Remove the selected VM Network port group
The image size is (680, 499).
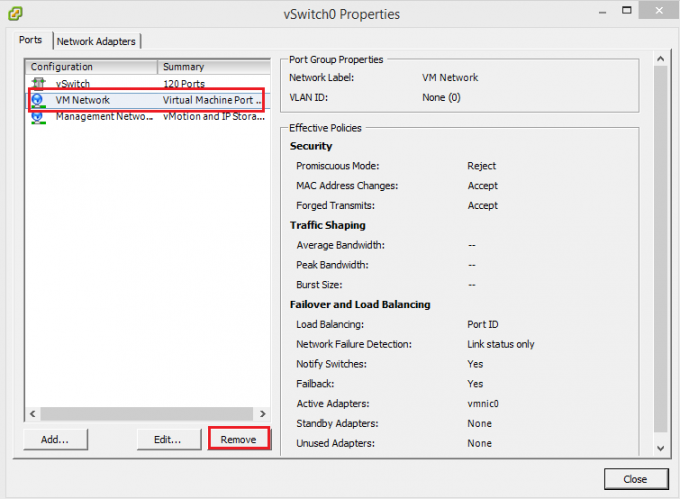tap(238, 439)
